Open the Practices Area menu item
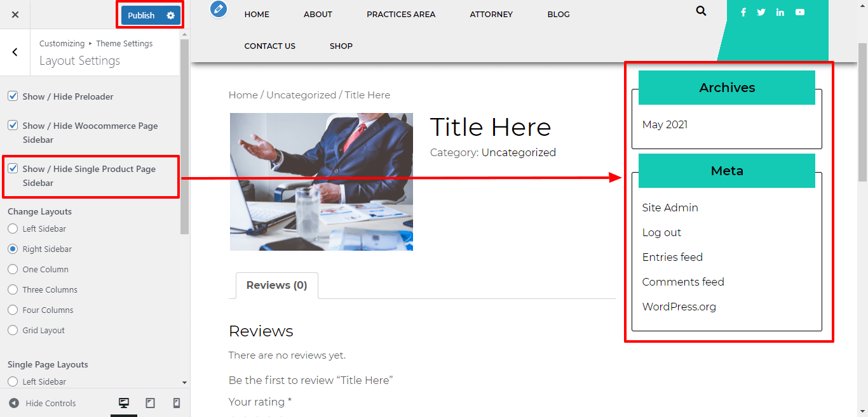Viewport: 868px width, 417px height. pos(400,14)
